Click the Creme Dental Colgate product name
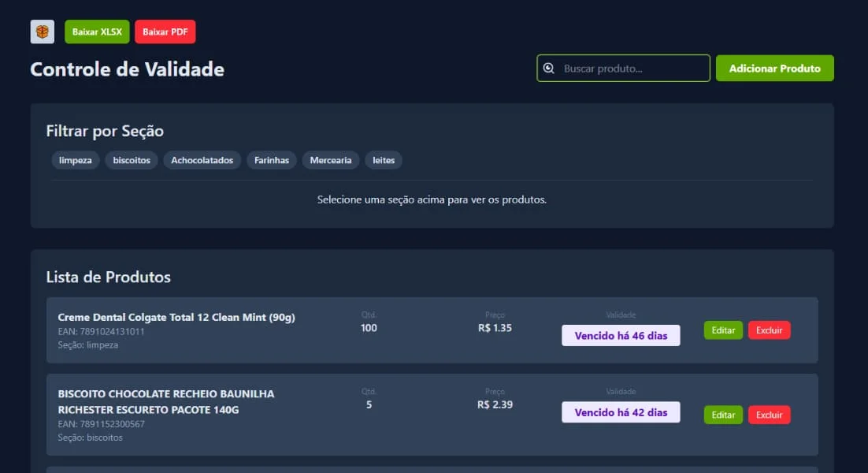 click(x=176, y=318)
